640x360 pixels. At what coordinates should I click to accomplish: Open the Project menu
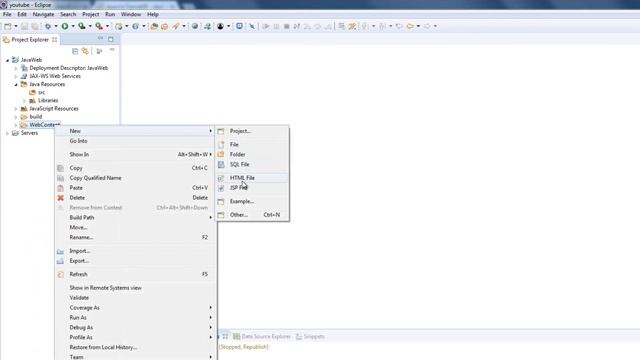tap(91, 14)
